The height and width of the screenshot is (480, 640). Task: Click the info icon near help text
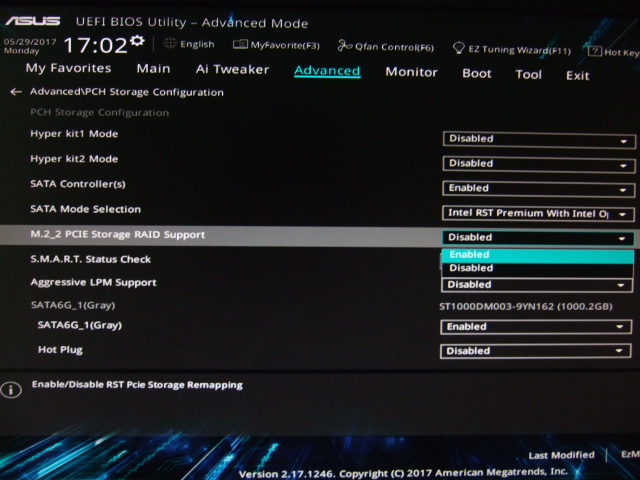click(x=11, y=390)
